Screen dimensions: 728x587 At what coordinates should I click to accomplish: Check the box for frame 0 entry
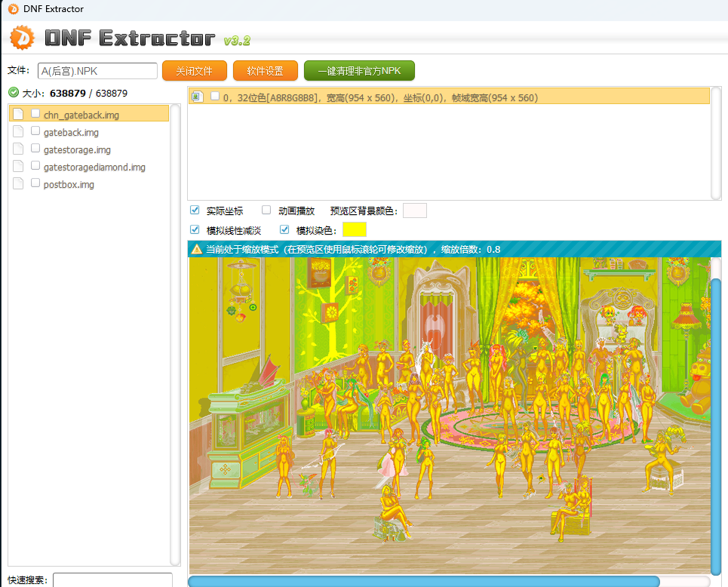pyautogui.click(x=215, y=96)
